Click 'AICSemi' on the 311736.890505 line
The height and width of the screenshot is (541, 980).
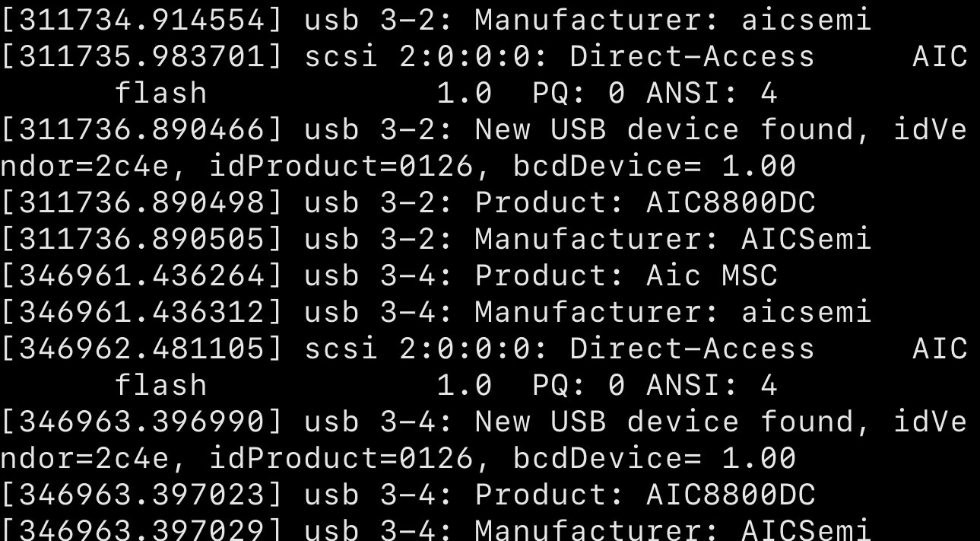807,239
